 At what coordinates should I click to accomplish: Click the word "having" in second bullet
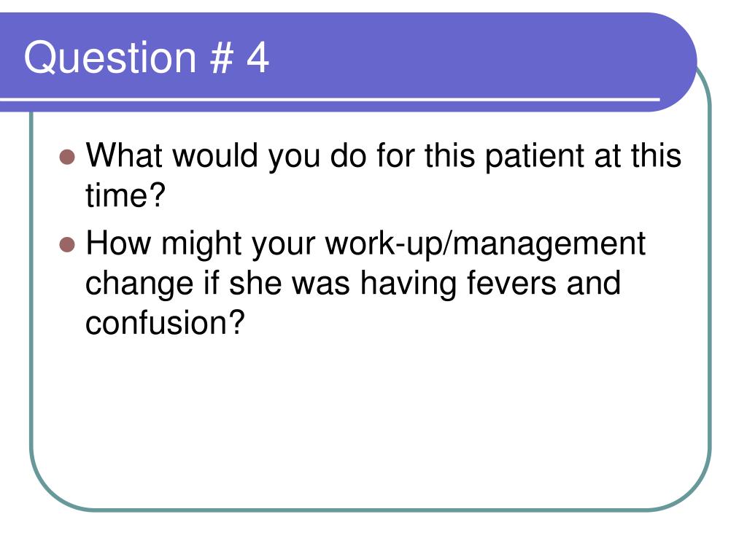[409, 285]
